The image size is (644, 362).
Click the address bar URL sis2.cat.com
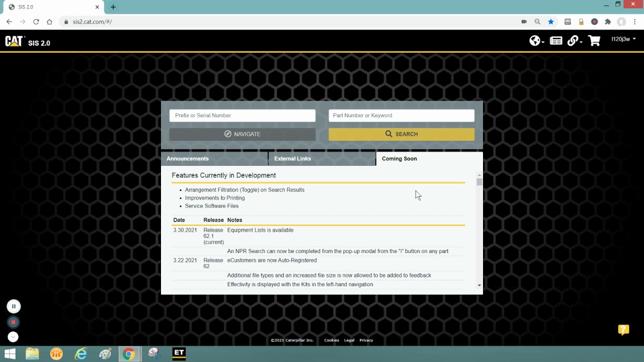[x=92, y=22]
